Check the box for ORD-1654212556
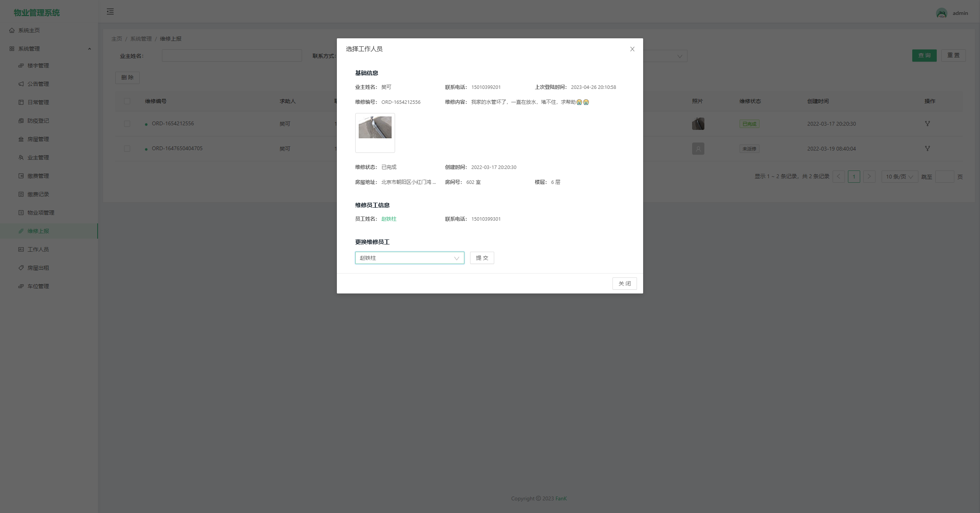Image resolution: width=980 pixels, height=513 pixels. tap(127, 124)
